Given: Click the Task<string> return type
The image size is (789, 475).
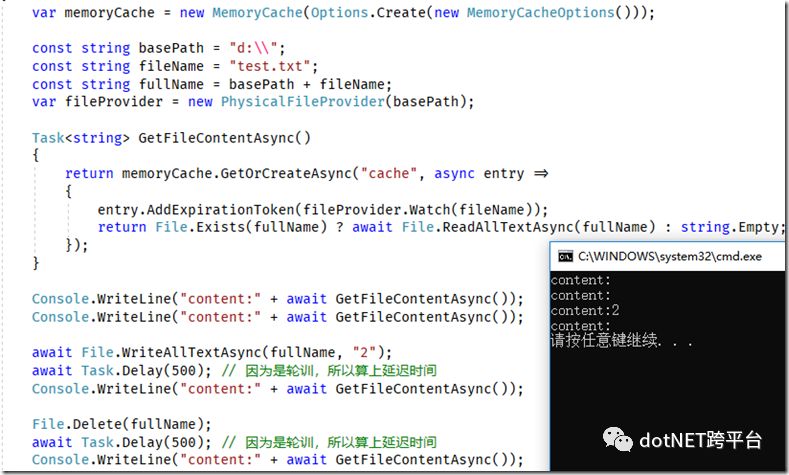Looking at the screenshot, I should tap(81, 138).
